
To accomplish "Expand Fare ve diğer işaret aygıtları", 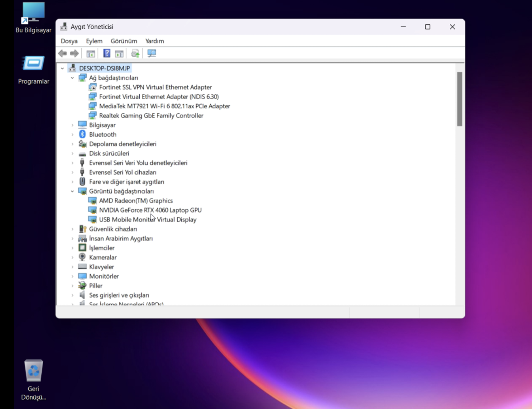I will point(72,182).
